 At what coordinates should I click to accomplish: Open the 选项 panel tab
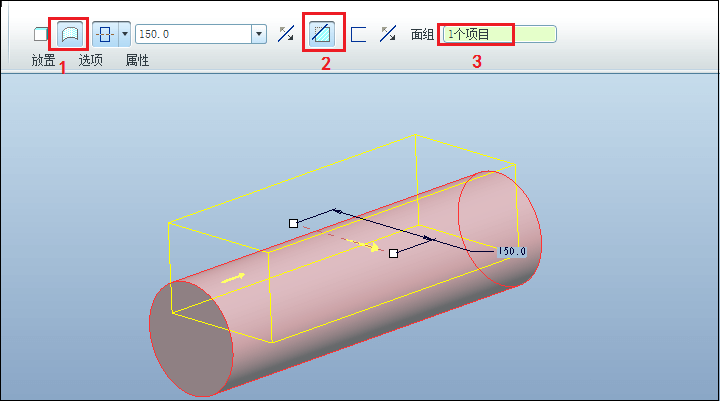[x=90, y=60]
